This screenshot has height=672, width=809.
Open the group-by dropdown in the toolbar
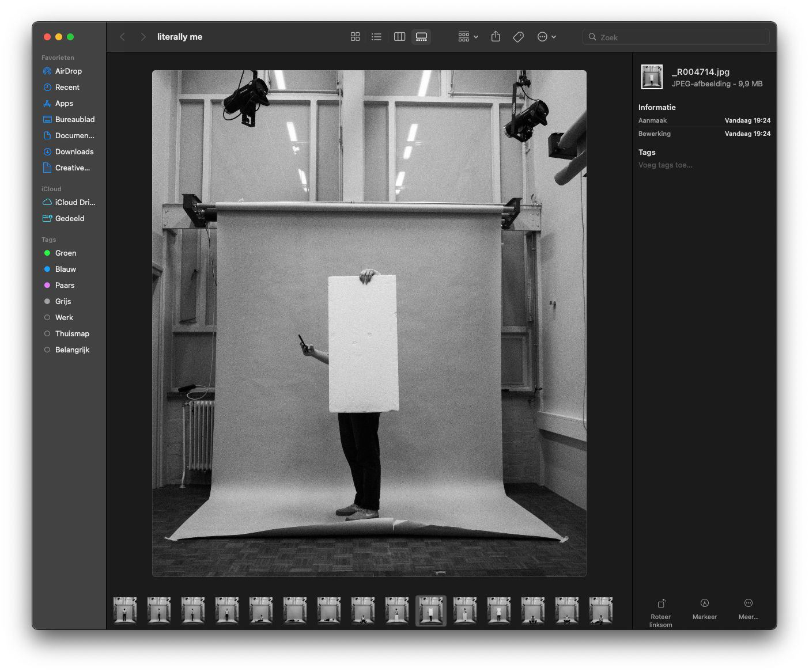tap(468, 37)
